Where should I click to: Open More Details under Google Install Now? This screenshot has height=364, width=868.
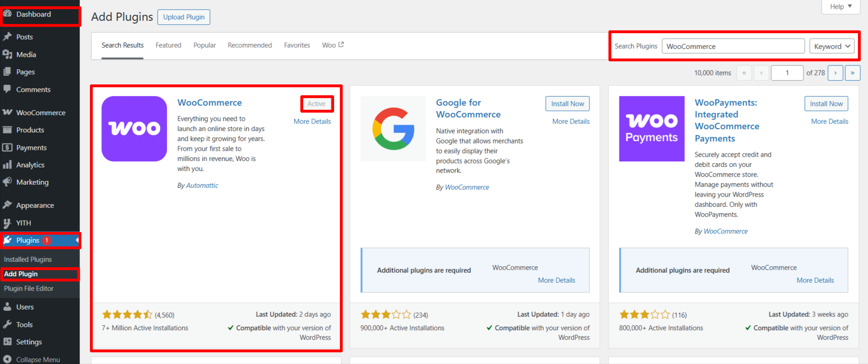click(571, 121)
